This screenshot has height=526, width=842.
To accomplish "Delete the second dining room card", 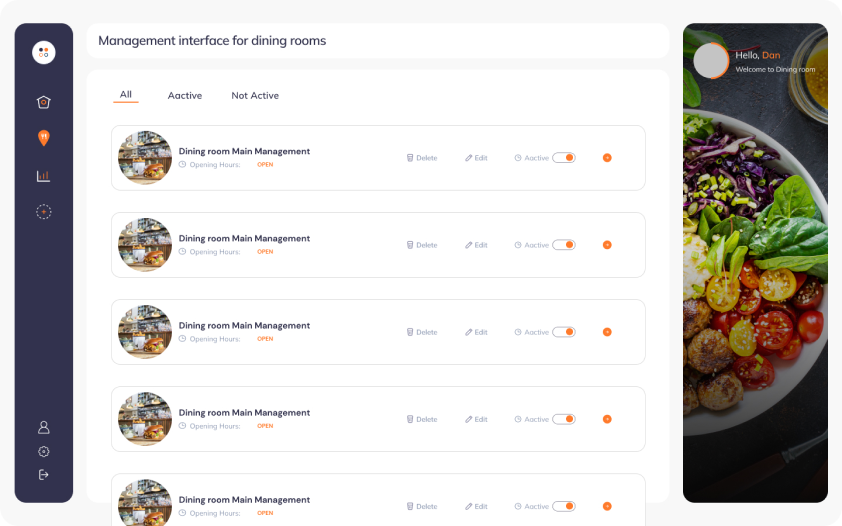I will [422, 245].
